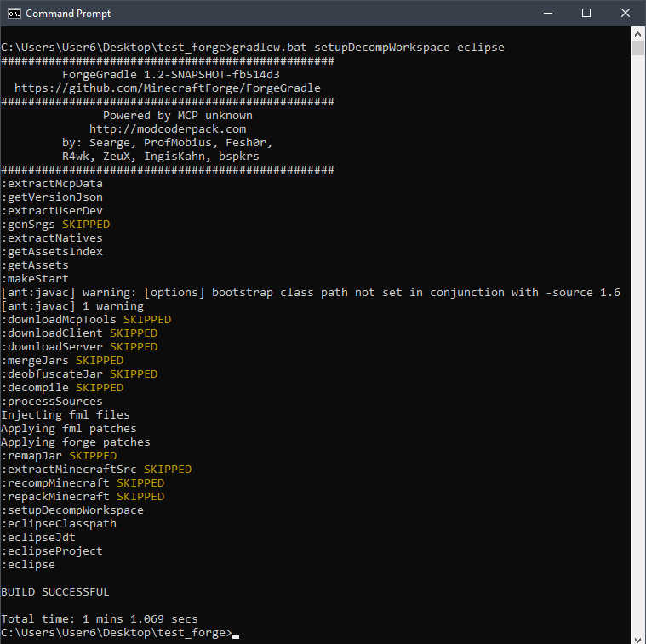This screenshot has width=646, height=644.
Task: Click the :deobfuscateJar SKIPPED line
Action: click(x=79, y=373)
